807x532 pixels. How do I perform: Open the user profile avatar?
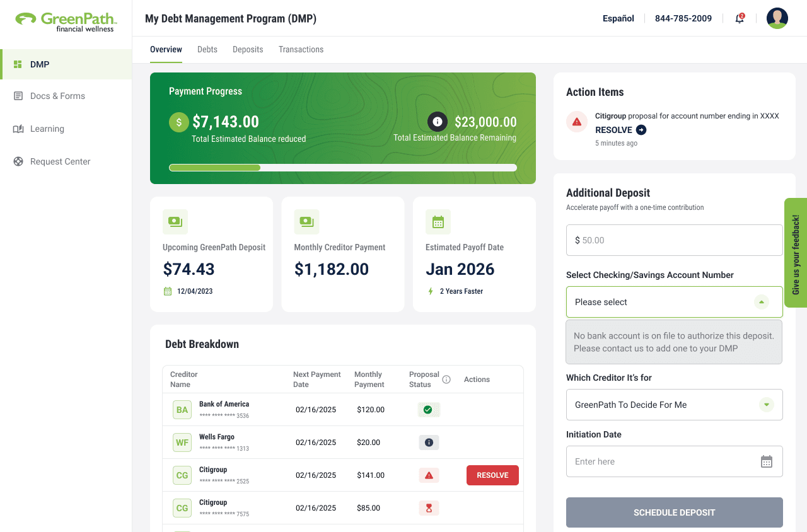[777, 18]
